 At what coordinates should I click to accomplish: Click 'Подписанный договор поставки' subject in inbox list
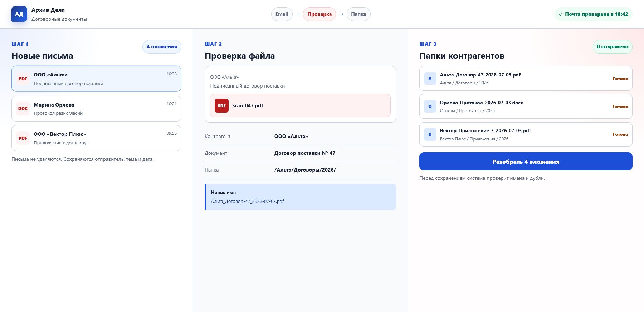tap(69, 84)
